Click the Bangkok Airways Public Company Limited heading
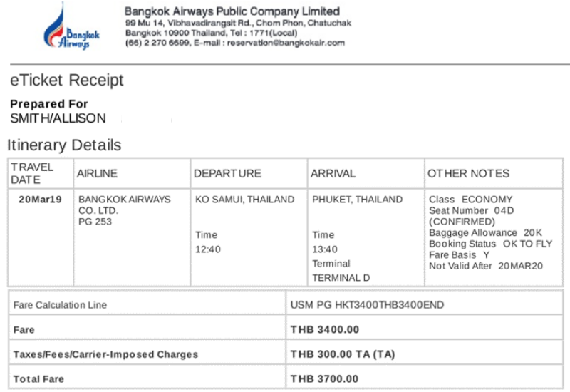This screenshot has height=392, width=570. point(232,11)
